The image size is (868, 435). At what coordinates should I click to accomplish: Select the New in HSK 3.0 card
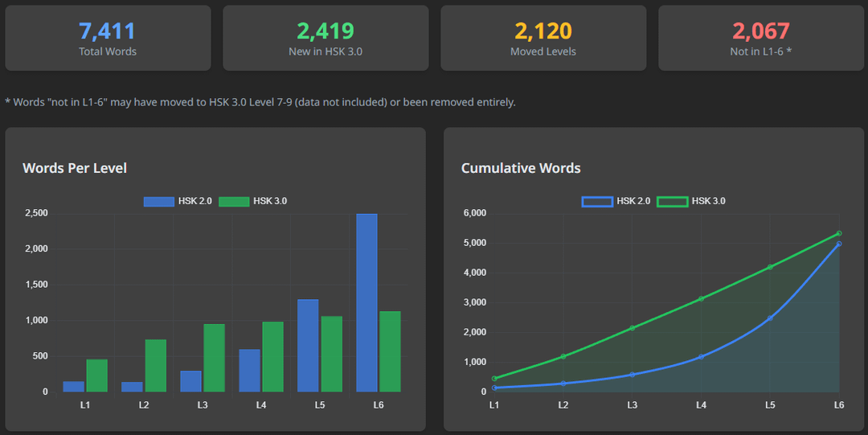coord(325,39)
